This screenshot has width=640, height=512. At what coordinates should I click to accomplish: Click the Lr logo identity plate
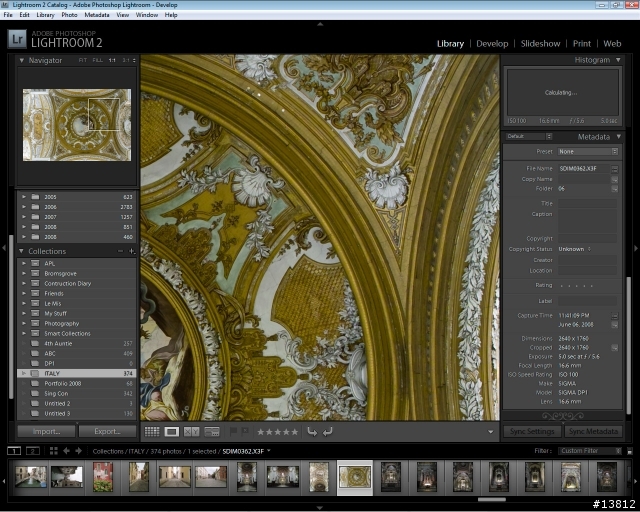point(17,39)
